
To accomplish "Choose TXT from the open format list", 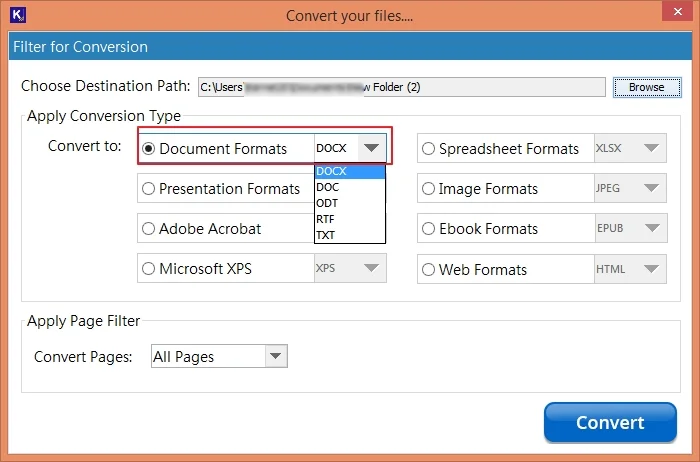I will 350,235.
